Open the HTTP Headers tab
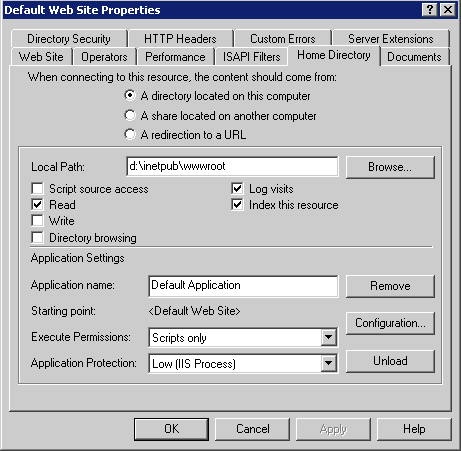 click(x=180, y=39)
